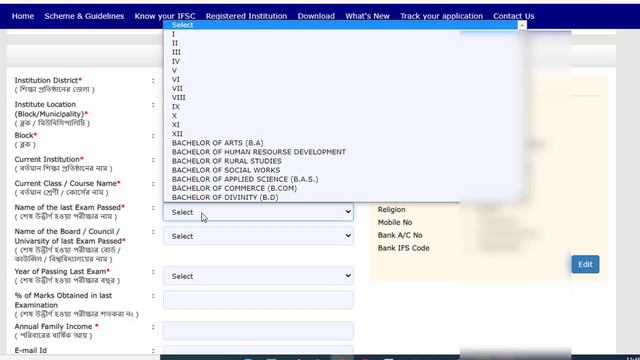Open What's New page
The image size is (640, 360).
point(367,16)
